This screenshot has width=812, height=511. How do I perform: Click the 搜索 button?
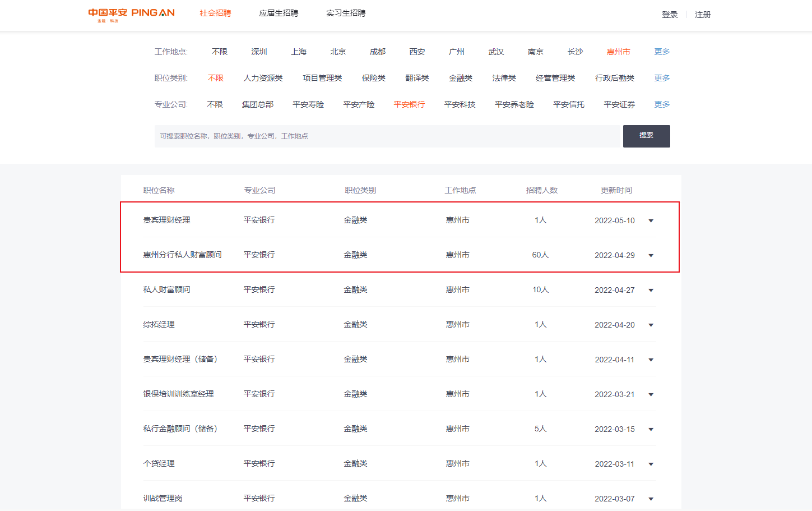tap(647, 136)
